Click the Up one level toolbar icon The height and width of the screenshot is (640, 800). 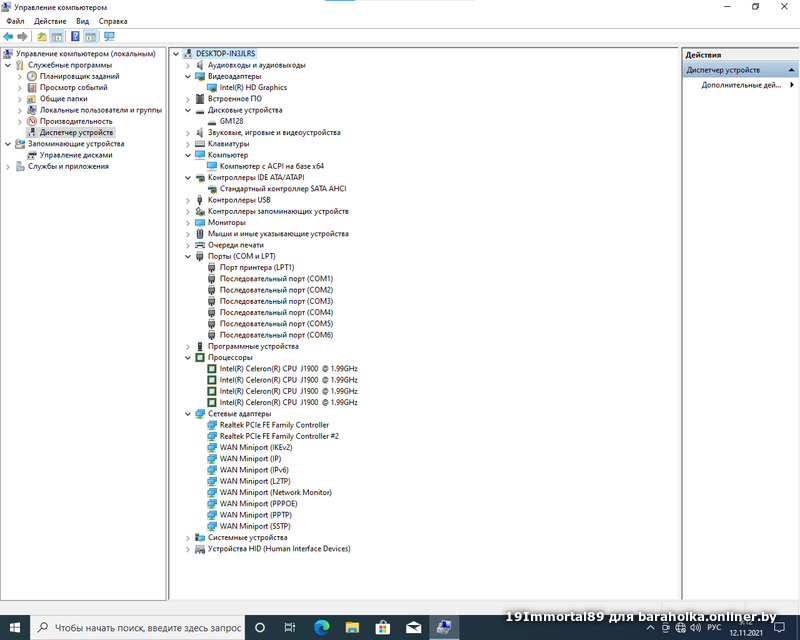click(42, 36)
